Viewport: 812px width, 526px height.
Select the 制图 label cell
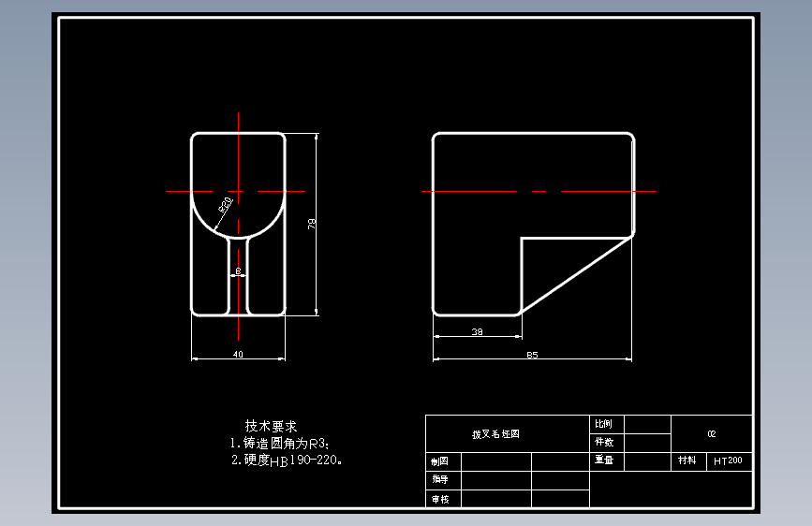click(443, 461)
